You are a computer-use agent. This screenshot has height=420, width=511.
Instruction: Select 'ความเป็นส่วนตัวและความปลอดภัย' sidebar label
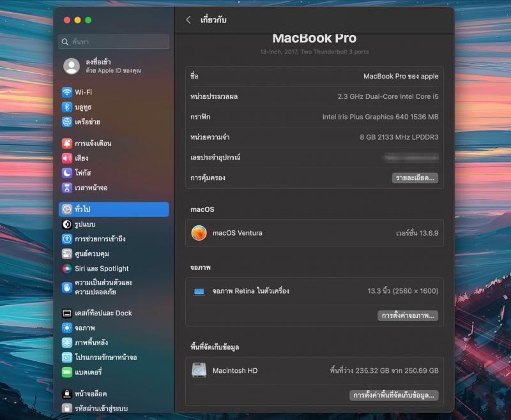[x=103, y=287]
